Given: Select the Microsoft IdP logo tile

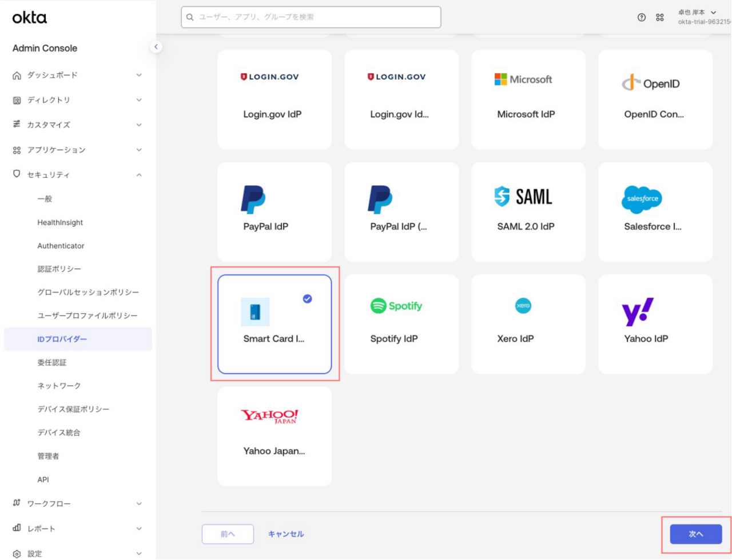Looking at the screenshot, I should [523, 80].
